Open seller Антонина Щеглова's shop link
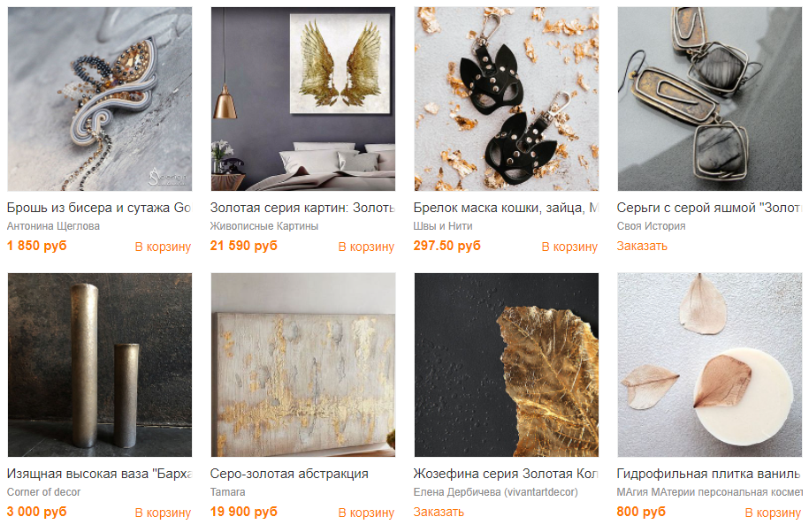Image resolution: width=809 pixels, height=532 pixels. tap(53, 226)
